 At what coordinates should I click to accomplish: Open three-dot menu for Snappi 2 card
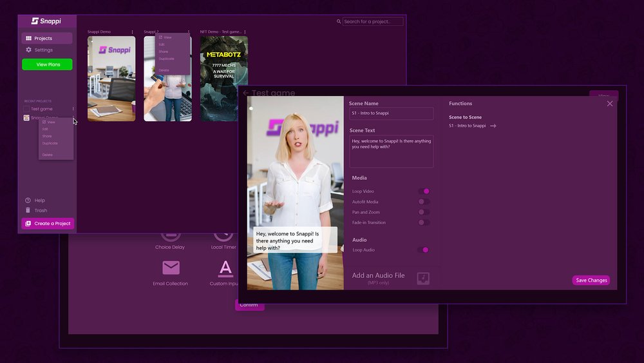pos(189,32)
